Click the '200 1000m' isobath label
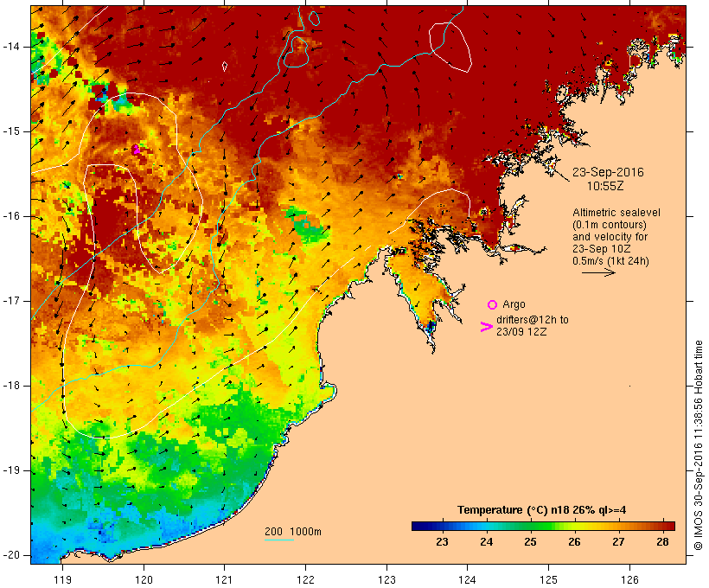 (293, 532)
